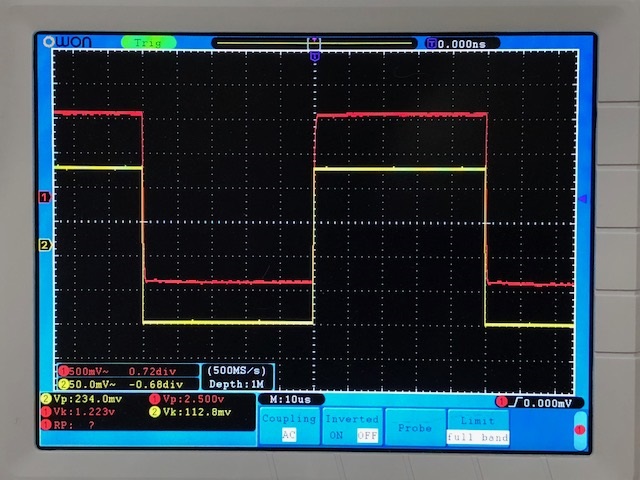Viewport: 640px width, 480px height.
Task: Click the yellow channel 2 waveform trace
Action: click(400, 169)
